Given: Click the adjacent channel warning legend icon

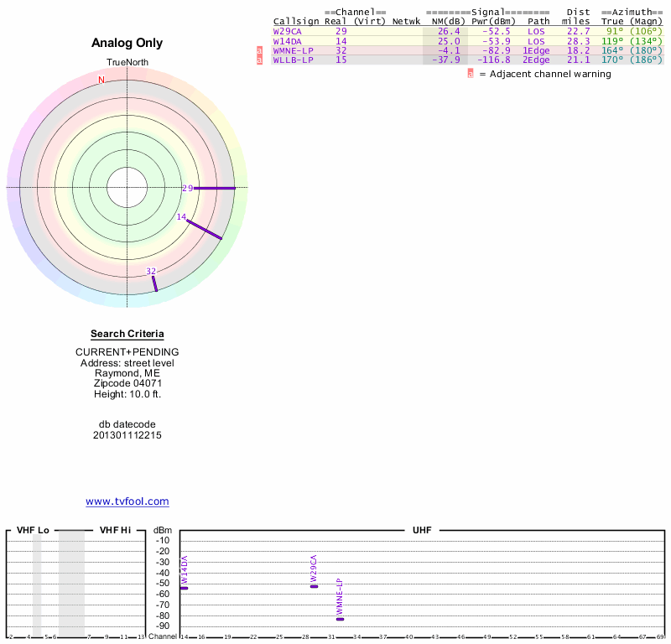Looking at the screenshot, I should pyautogui.click(x=471, y=74).
